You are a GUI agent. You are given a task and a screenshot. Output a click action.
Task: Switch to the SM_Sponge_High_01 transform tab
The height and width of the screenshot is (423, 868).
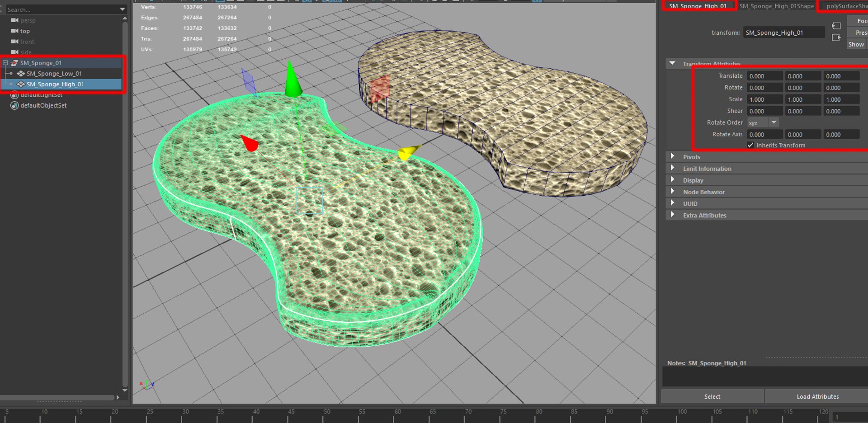698,6
